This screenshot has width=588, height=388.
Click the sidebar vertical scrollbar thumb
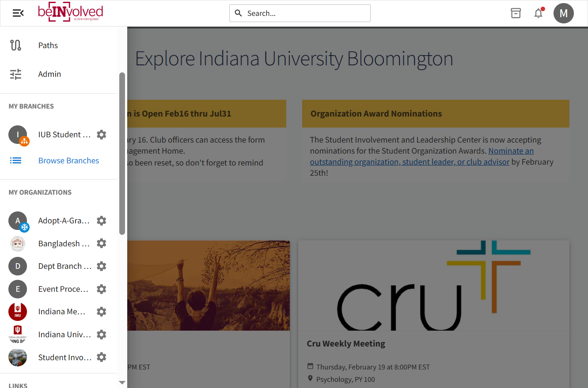pos(122,154)
